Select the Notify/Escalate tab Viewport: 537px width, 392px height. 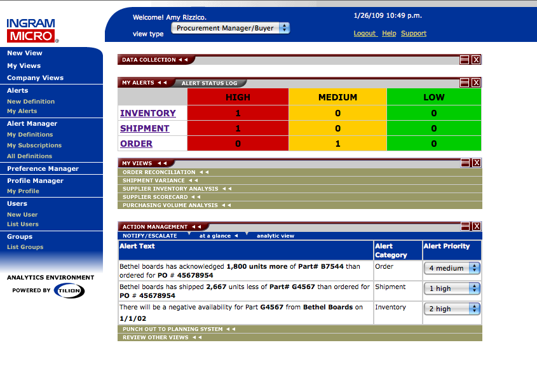point(150,236)
